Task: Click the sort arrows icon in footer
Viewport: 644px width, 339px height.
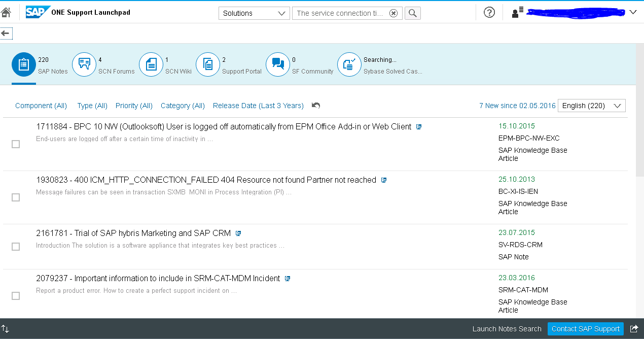Action: point(5,329)
